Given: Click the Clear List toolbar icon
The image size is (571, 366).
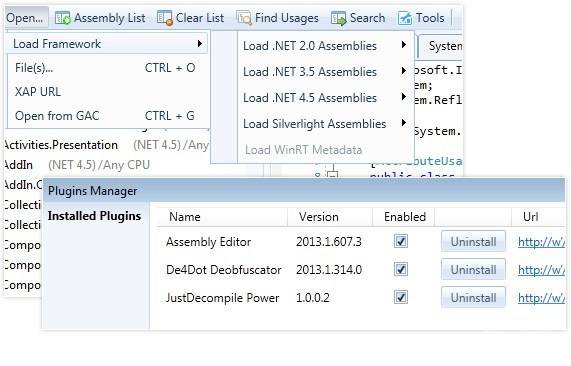Looking at the screenshot, I should 165,18.
